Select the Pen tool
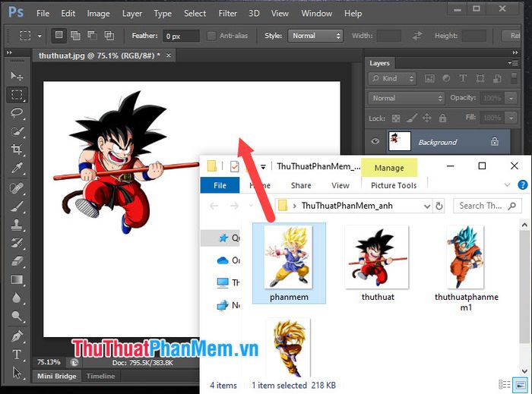The image size is (532, 394). (17, 336)
